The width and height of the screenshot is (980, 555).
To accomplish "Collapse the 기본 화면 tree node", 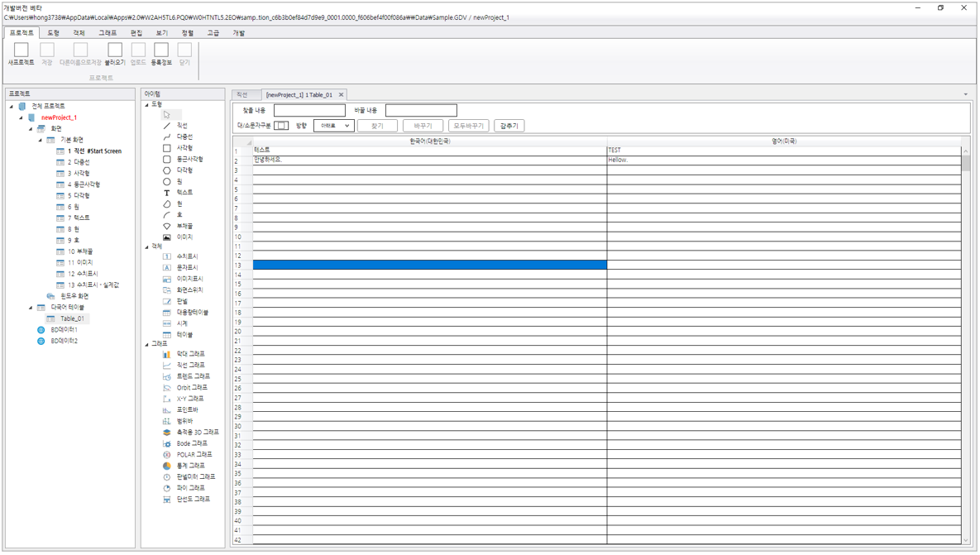I will (41, 140).
